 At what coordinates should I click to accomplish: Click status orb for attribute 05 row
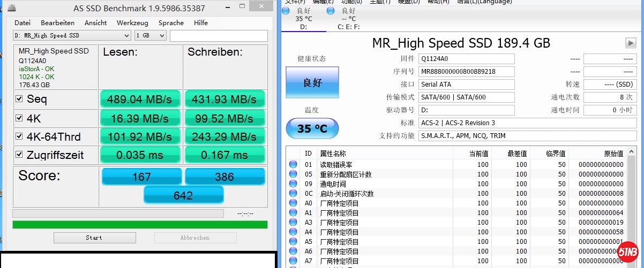coord(293,174)
